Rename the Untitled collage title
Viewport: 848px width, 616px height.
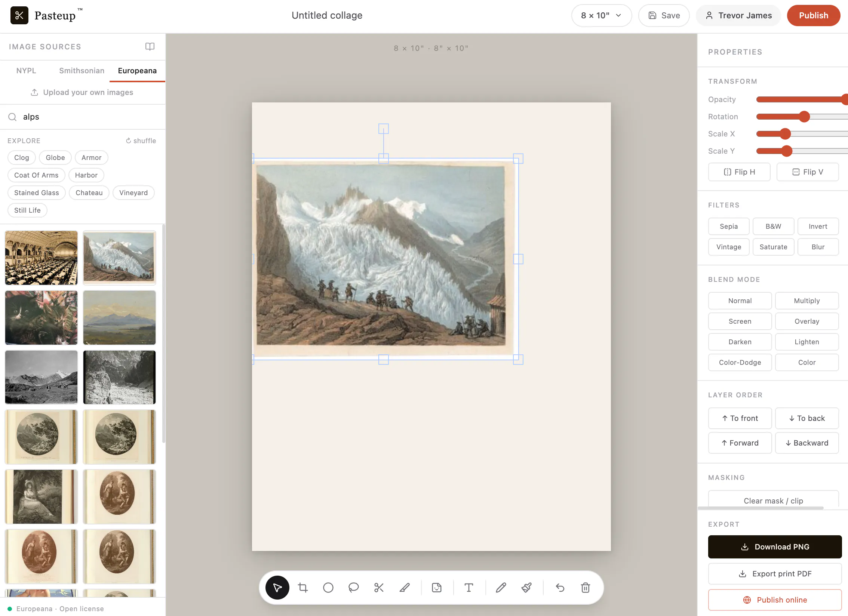(x=327, y=15)
